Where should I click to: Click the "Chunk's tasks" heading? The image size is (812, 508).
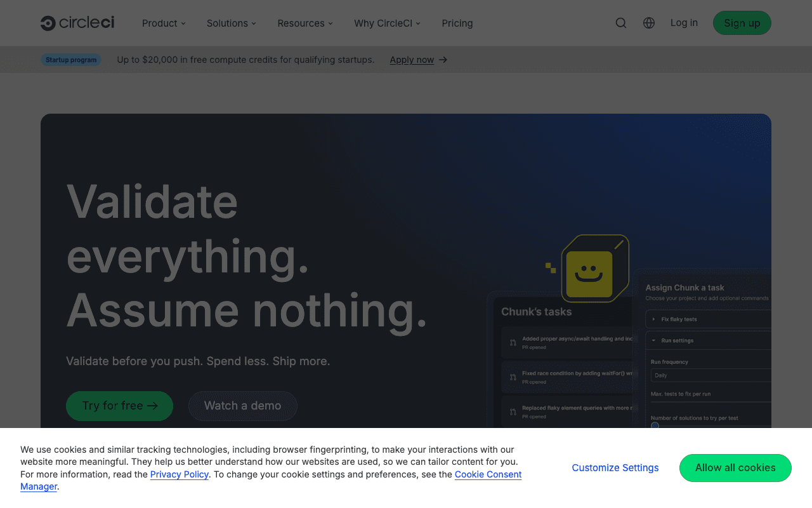537,312
